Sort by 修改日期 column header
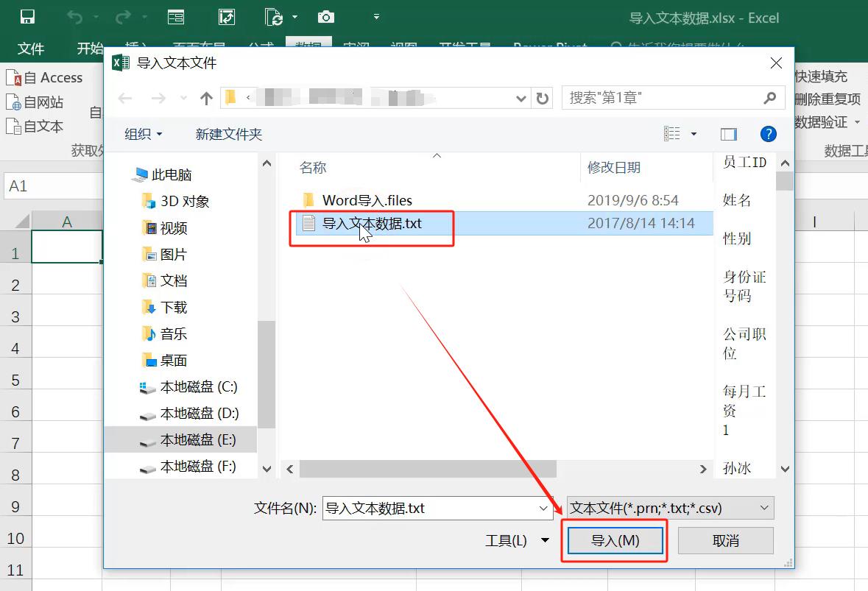The height and width of the screenshot is (591, 868). (x=613, y=168)
